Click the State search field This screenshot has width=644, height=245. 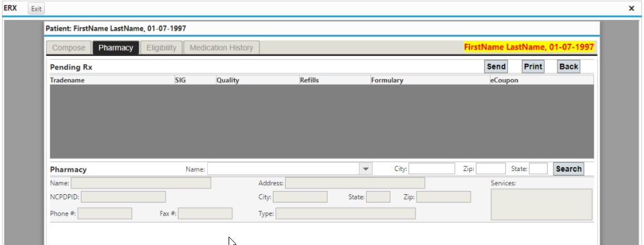point(538,168)
